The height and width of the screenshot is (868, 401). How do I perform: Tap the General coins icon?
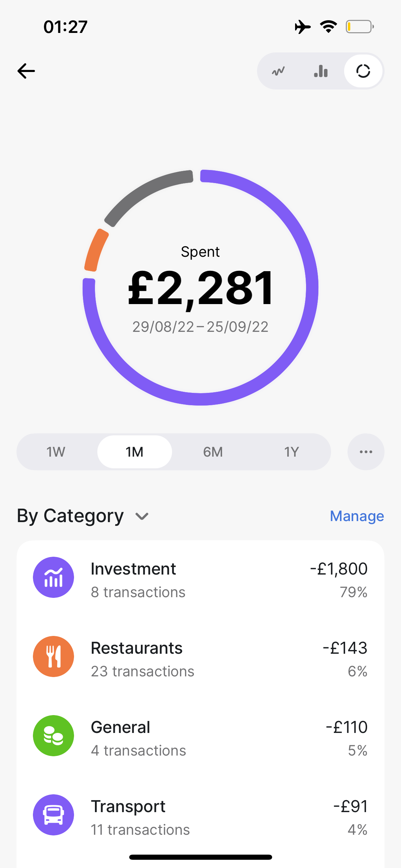pos(53,736)
